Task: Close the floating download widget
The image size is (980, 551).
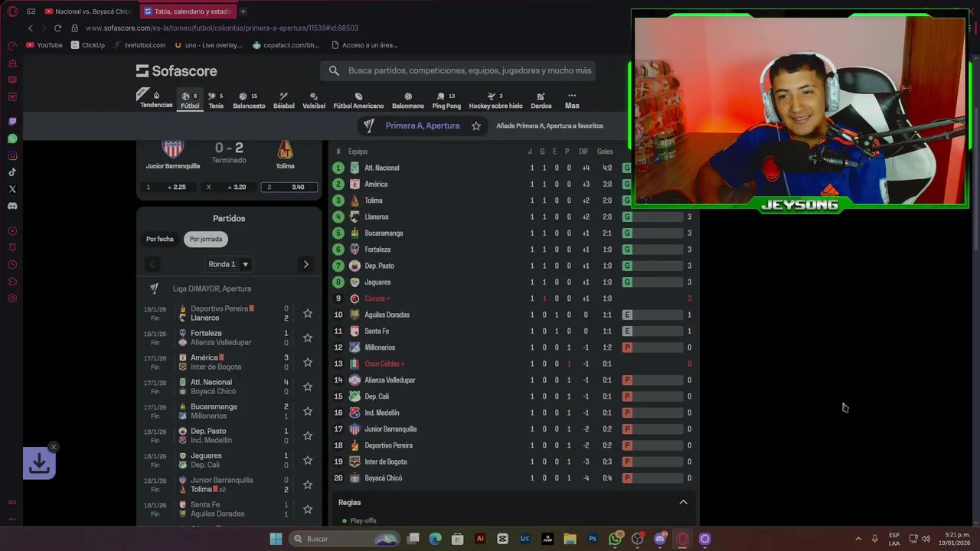Action: point(53,446)
